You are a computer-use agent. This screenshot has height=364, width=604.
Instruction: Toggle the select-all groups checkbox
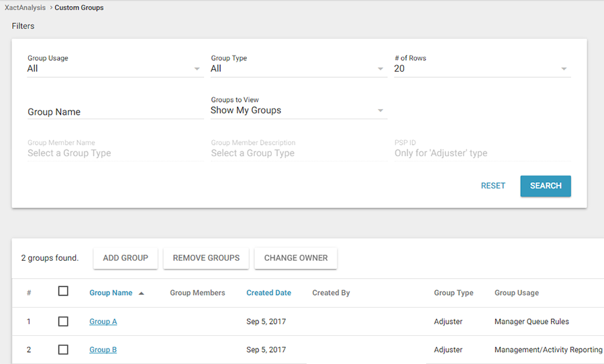click(63, 291)
